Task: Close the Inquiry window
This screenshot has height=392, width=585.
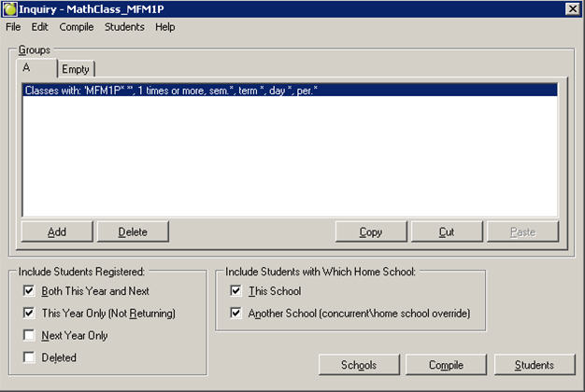Action: tap(572, 8)
